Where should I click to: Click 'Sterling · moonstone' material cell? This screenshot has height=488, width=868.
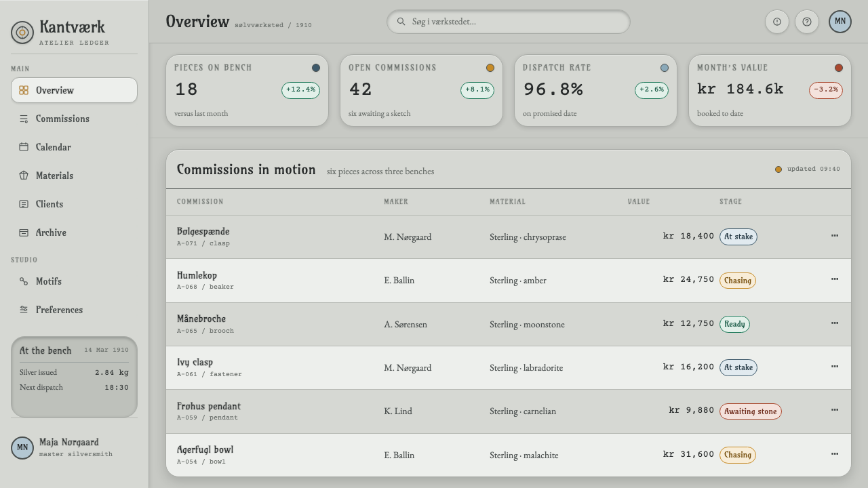[x=527, y=325]
